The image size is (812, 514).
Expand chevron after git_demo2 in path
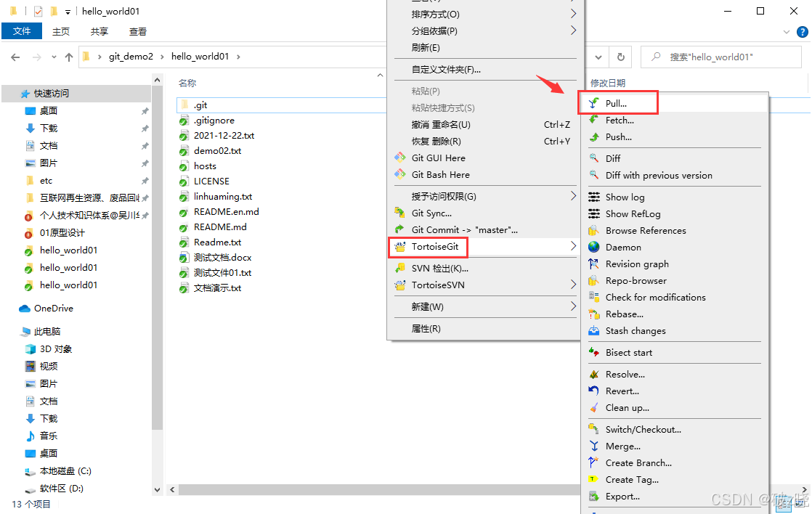click(x=162, y=57)
